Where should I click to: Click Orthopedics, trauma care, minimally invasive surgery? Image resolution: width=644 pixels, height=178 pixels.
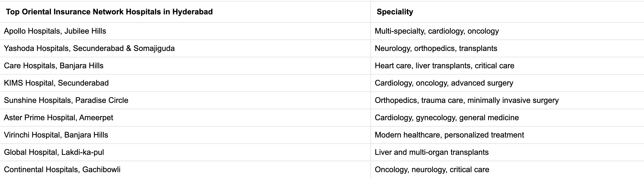pos(467,100)
